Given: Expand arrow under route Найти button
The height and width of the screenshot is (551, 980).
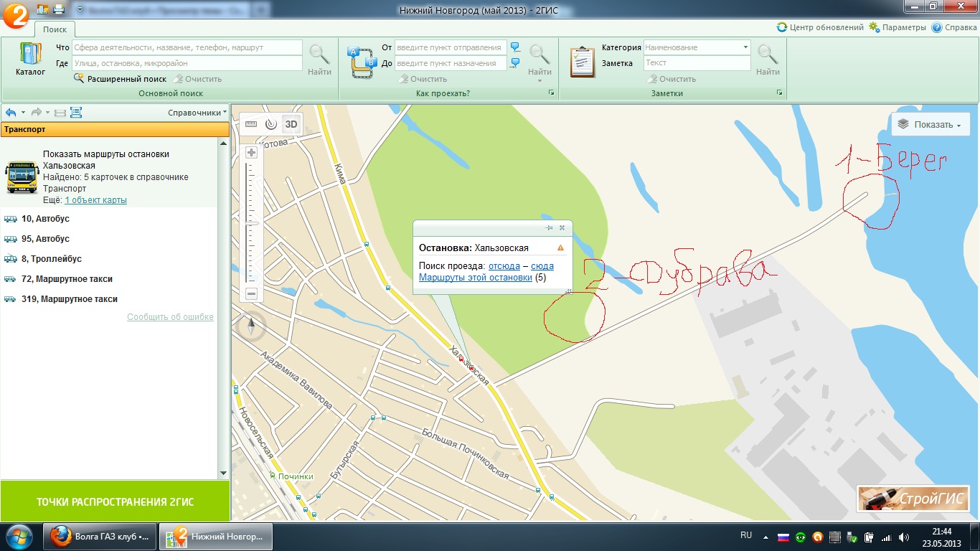Looking at the screenshot, I should [540, 80].
